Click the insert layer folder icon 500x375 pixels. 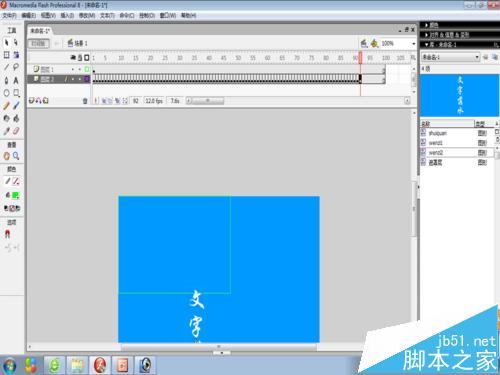[x=45, y=100]
